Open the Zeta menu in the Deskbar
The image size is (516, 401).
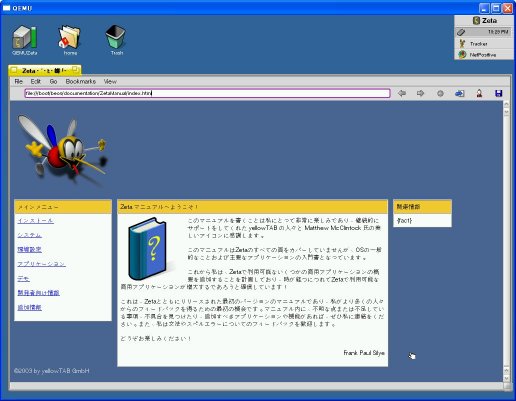point(484,21)
